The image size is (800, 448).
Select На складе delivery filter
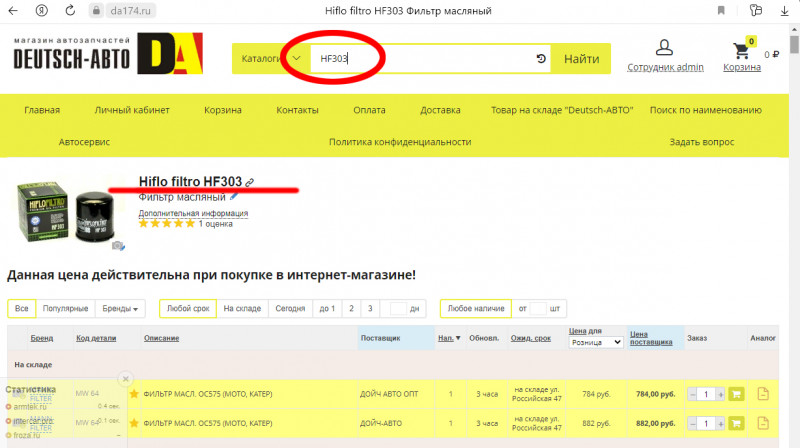(242, 308)
